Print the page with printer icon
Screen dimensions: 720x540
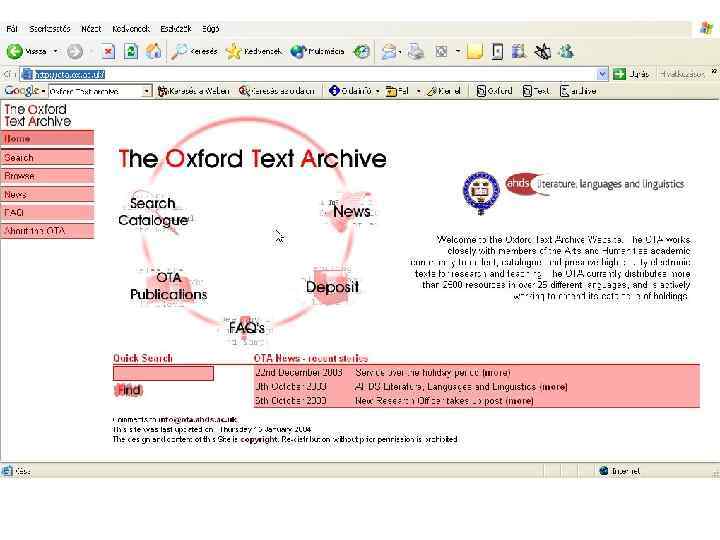pos(416,51)
